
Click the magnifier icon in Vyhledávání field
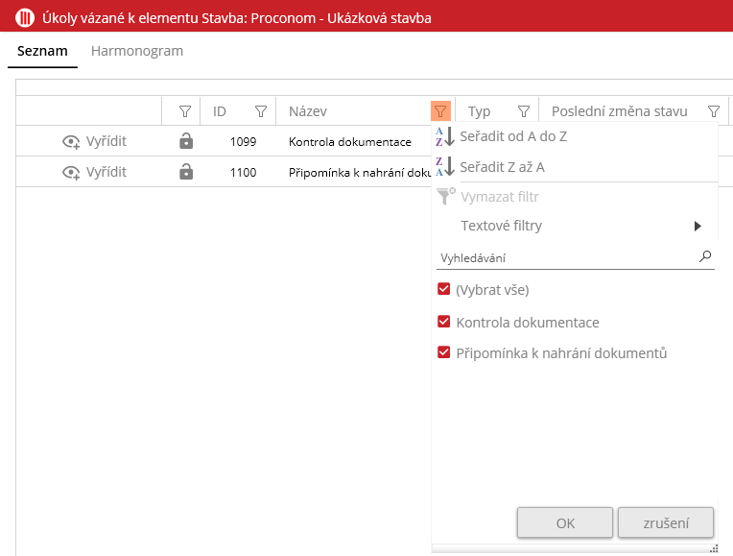[x=705, y=257]
